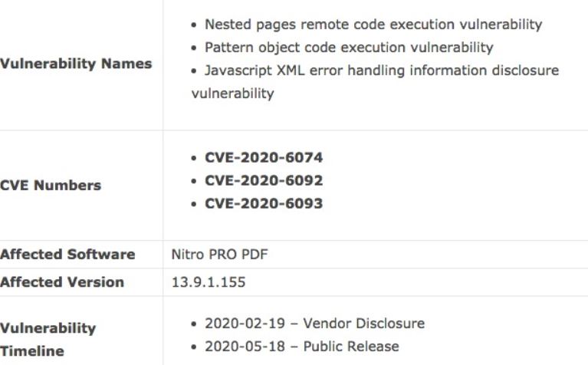
Task: Click the bullet before Public Release date
Action: [193, 347]
